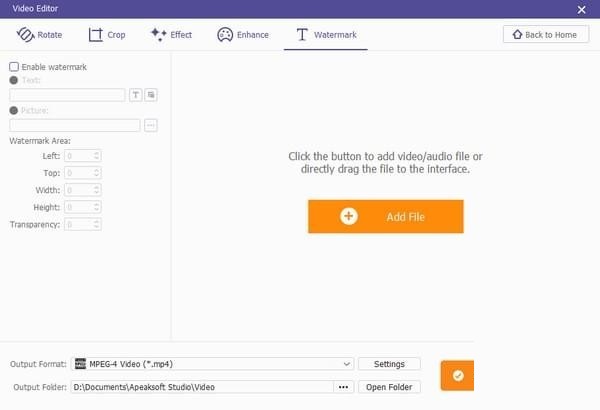Select the Text watermark radio option
The width and height of the screenshot is (600, 410).
[14, 80]
